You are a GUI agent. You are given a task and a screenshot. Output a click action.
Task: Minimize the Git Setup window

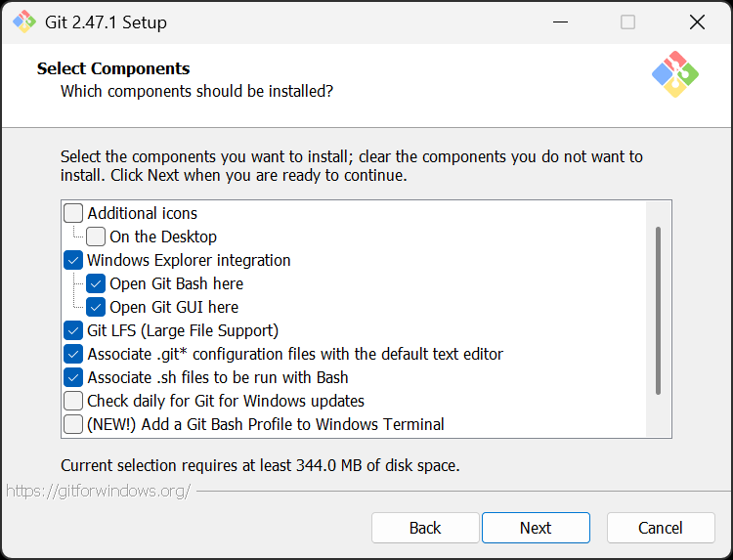click(560, 22)
